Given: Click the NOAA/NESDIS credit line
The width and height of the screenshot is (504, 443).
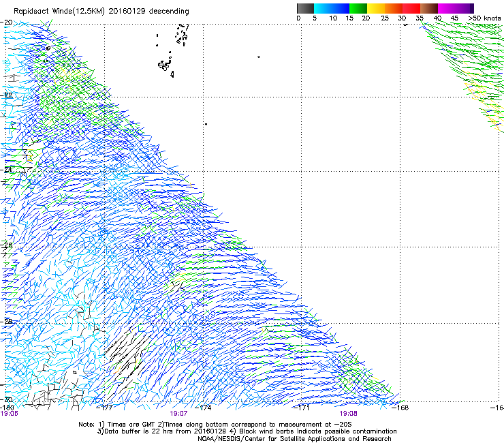Looking at the screenshot, I should 294,438.
